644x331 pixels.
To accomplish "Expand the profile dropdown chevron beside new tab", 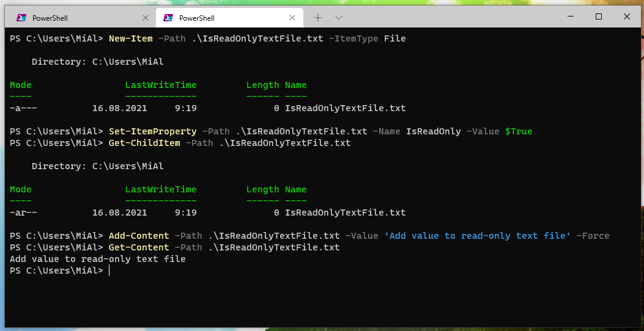I will (339, 18).
